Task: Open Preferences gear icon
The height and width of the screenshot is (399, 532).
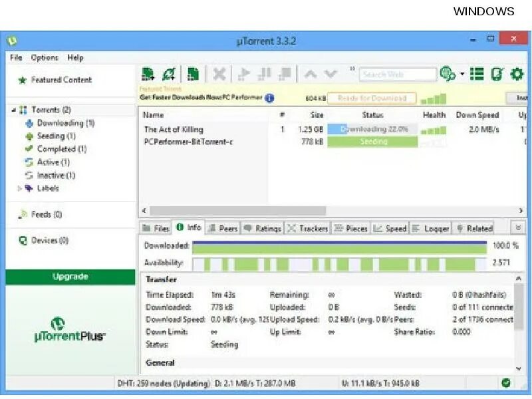Action: click(517, 74)
